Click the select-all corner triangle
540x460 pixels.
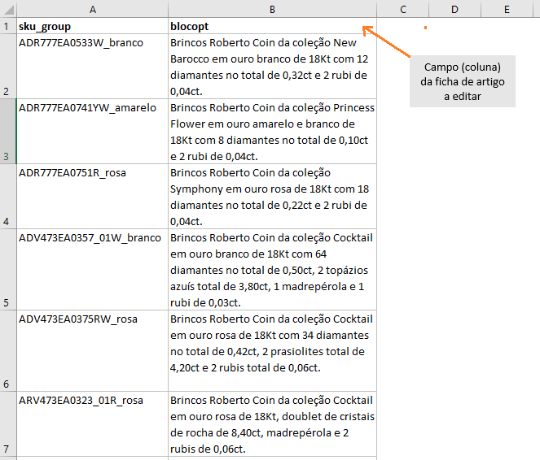coord(8,9)
